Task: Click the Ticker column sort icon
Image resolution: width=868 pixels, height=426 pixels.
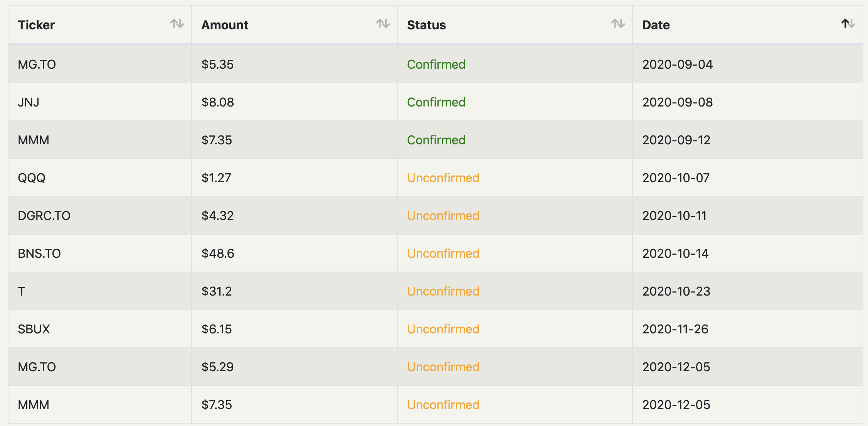Action: [177, 24]
